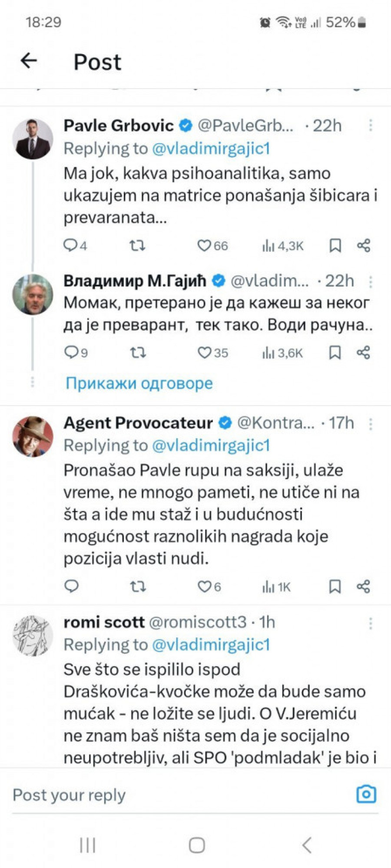Screen dimensions: 391x868
Task: Open Pavle Grbovic's profile picture
Action: tap(33, 139)
